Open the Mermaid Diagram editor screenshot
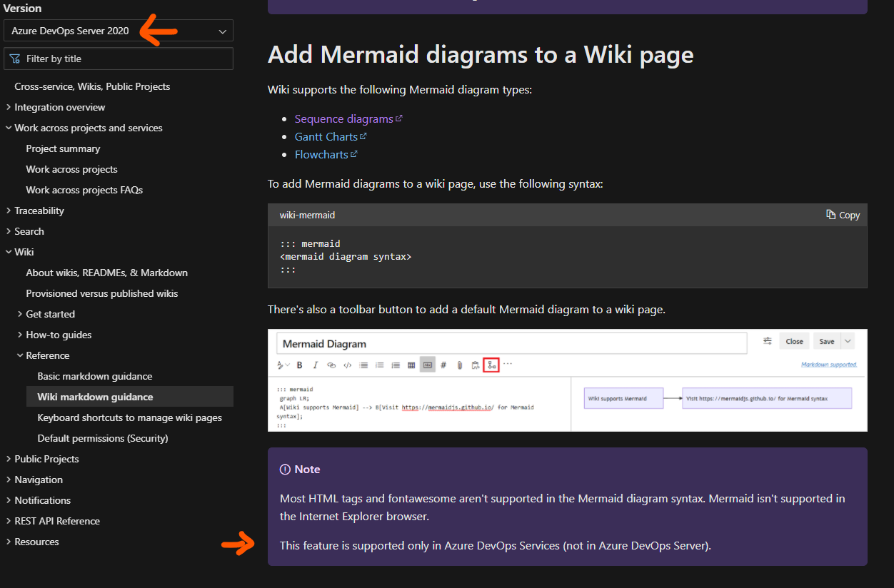 pos(568,380)
